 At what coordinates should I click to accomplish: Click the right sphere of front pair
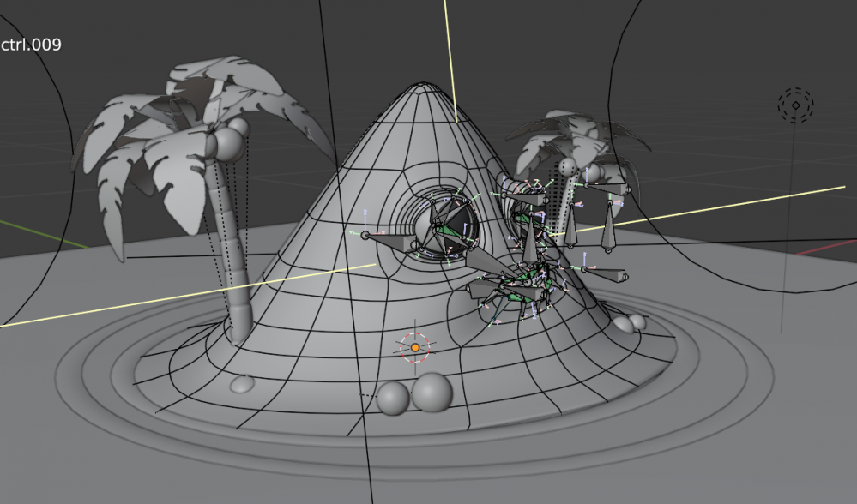tap(432, 392)
